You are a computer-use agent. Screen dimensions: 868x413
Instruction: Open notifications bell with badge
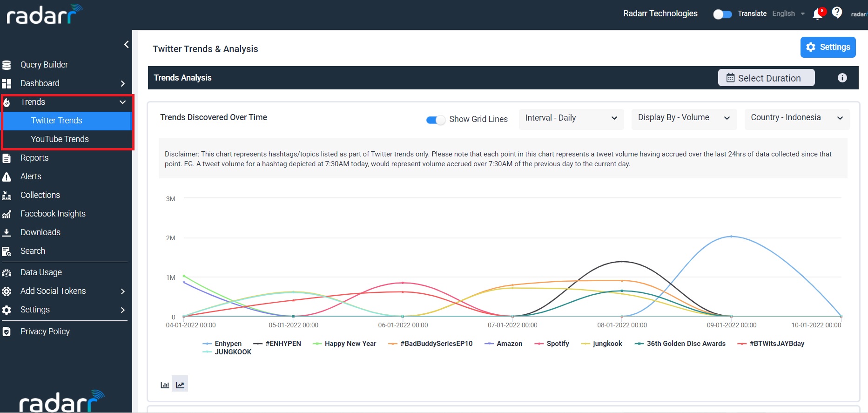click(x=818, y=14)
